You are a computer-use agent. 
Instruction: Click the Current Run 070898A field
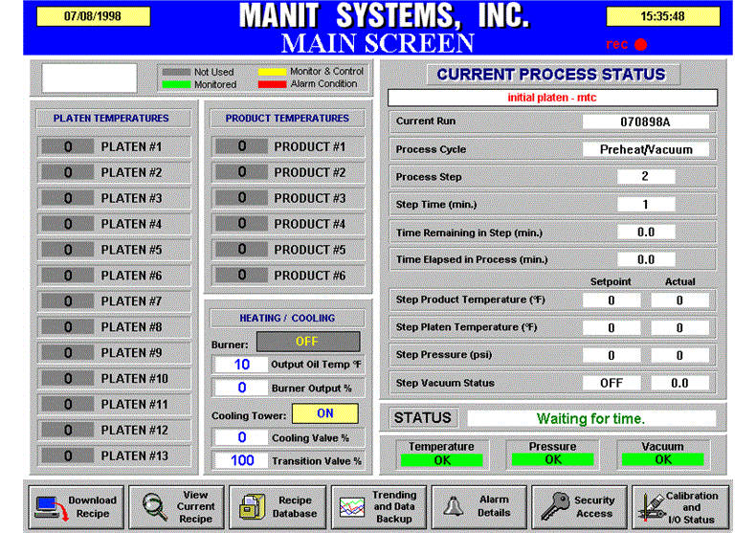click(x=646, y=122)
